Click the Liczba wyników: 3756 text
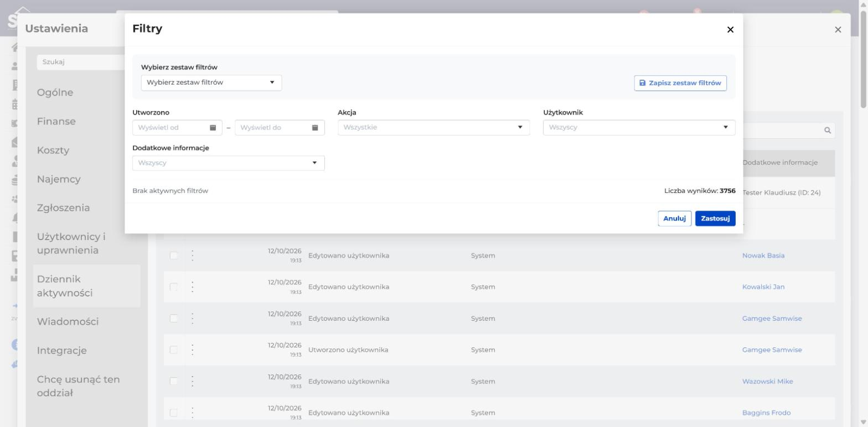 click(x=700, y=191)
